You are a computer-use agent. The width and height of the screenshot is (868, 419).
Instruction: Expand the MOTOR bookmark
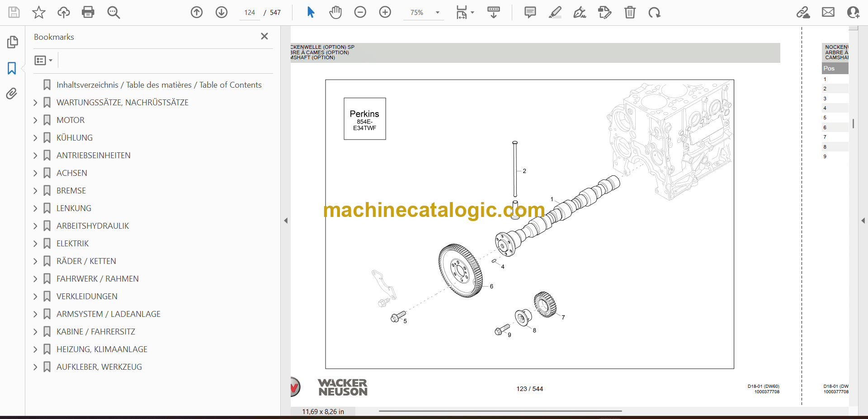pos(35,120)
